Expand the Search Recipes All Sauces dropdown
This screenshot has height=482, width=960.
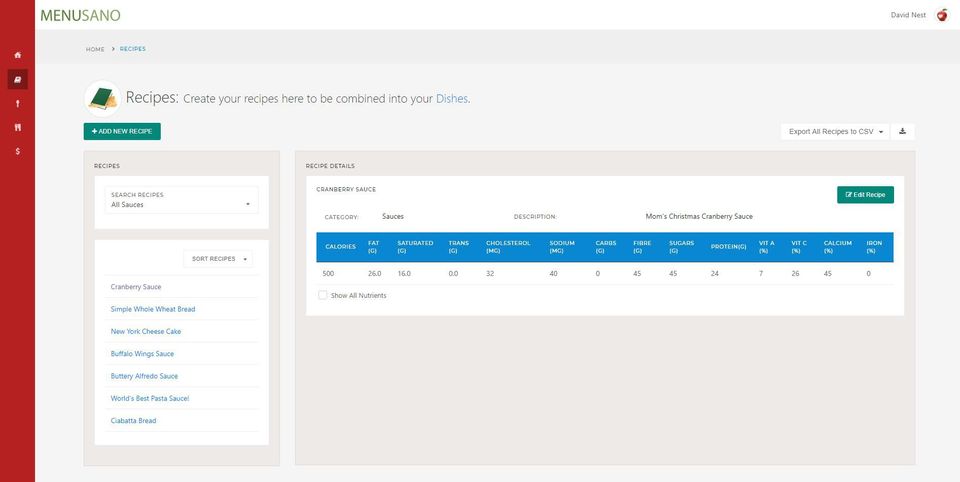click(181, 200)
